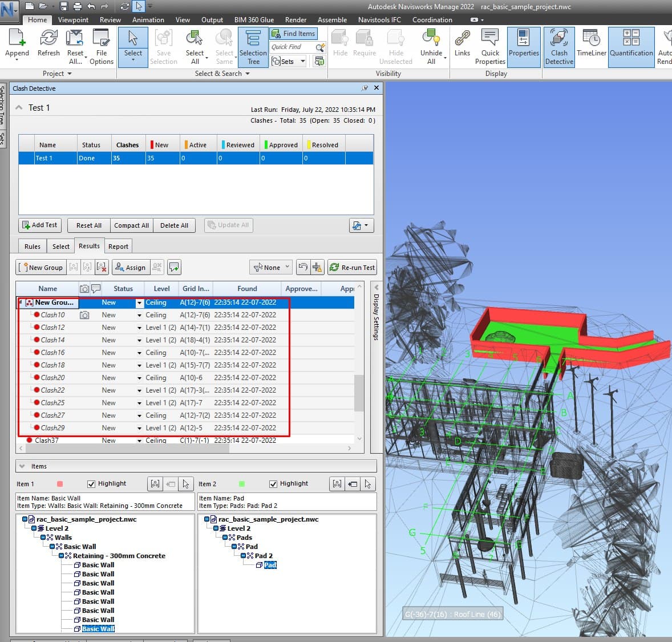Image resolution: width=672 pixels, height=642 pixels.
Task: Collapse the Items section
Action: (22, 466)
